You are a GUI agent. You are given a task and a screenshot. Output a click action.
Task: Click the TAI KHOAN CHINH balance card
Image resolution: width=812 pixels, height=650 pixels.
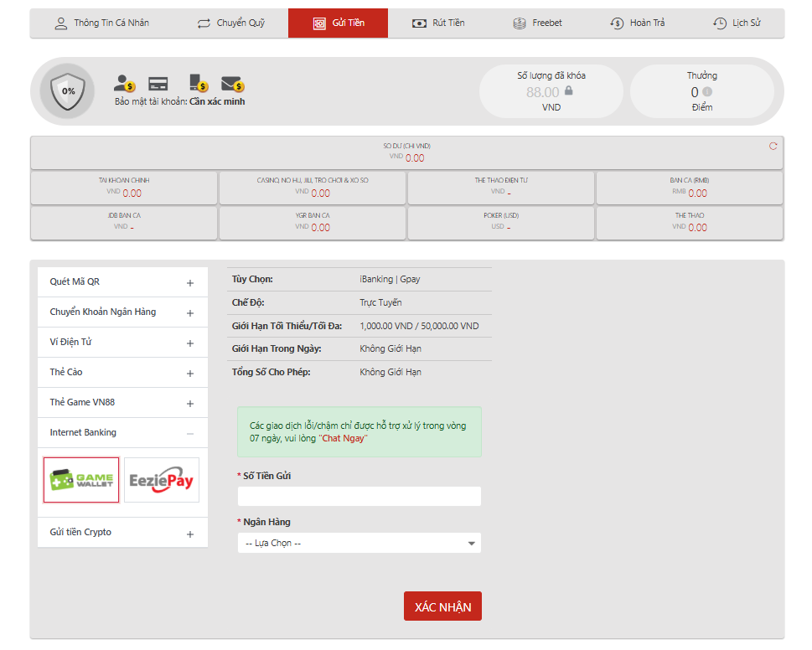pyautogui.click(x=124, y=188)
